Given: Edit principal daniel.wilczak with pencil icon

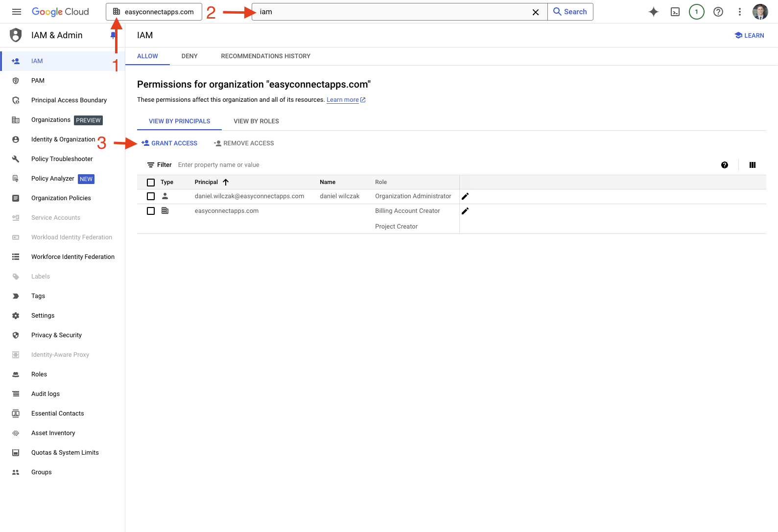Looking at the screenshot, I should (x=465, y=196).
